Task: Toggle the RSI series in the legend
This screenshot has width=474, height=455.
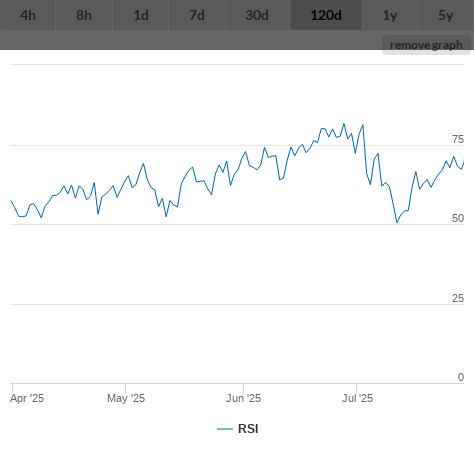Action: (238, 429)
